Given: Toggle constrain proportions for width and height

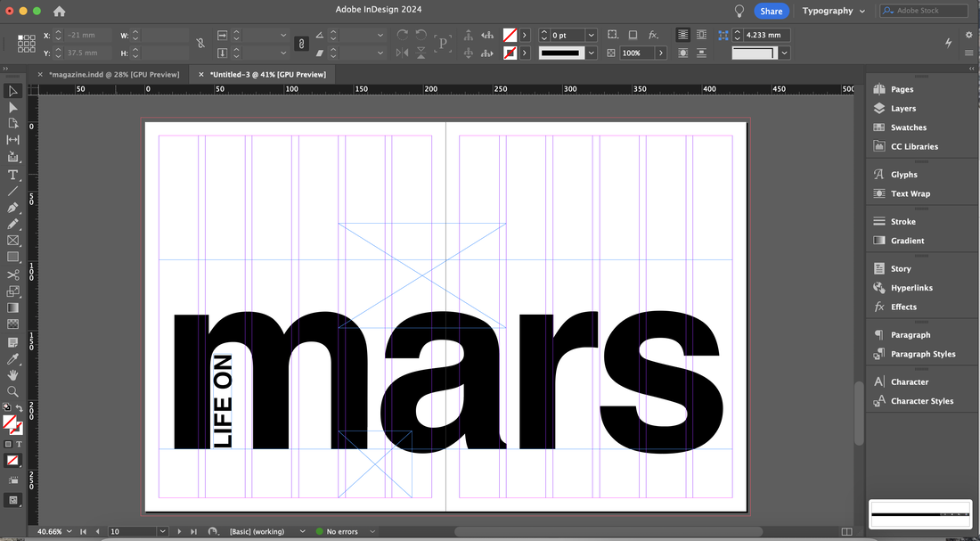Looking at the screenshot, I should (x=200, y=43).
